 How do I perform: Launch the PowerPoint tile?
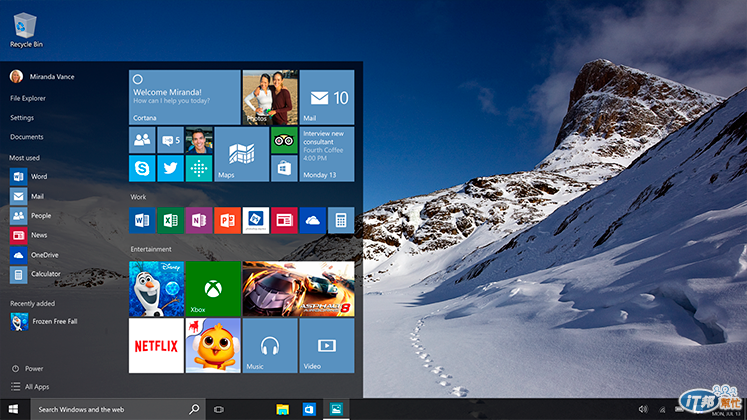227,220
